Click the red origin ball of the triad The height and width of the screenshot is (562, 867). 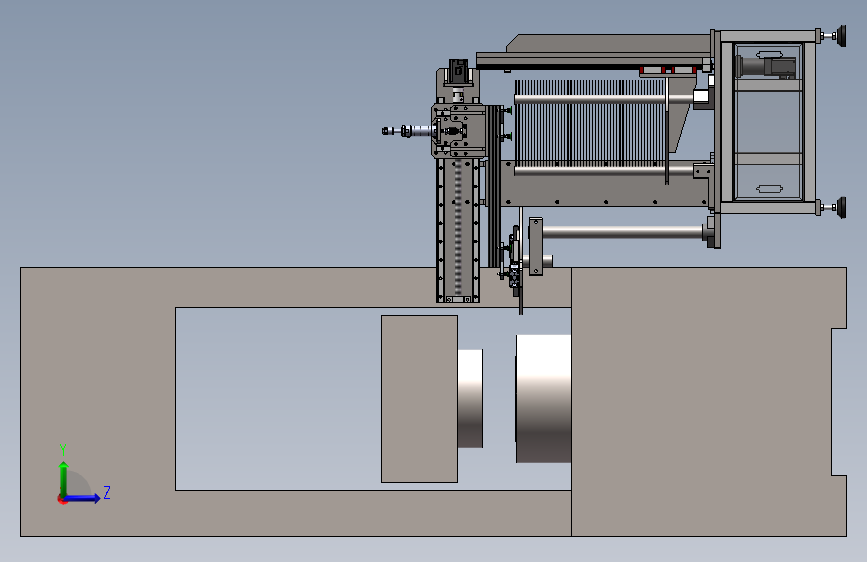[62, 499]
